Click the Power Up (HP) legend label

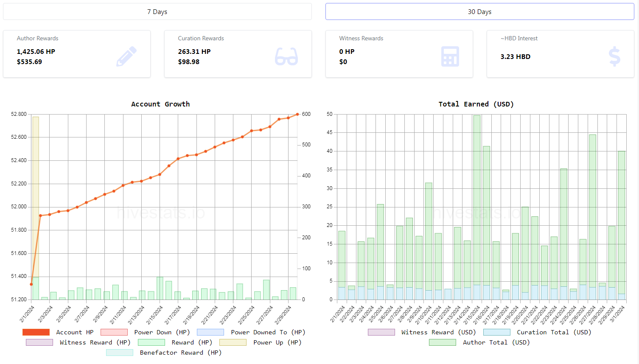(277, 342)
